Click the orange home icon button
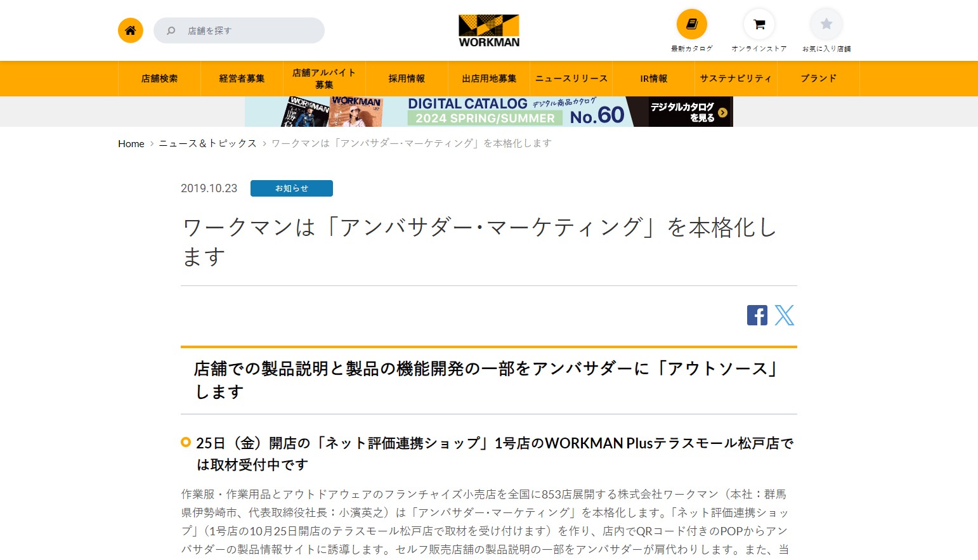Viewport: 978px width, 560px height. click(131, 30)
